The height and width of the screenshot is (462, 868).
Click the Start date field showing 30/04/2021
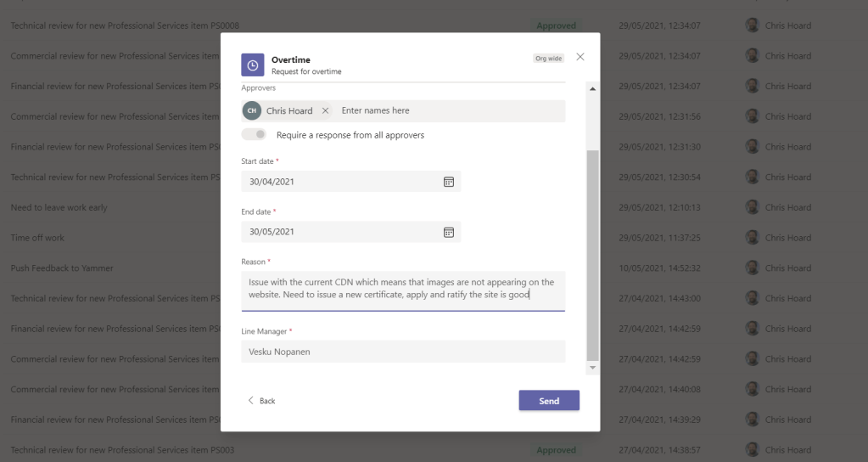(339, 182)
